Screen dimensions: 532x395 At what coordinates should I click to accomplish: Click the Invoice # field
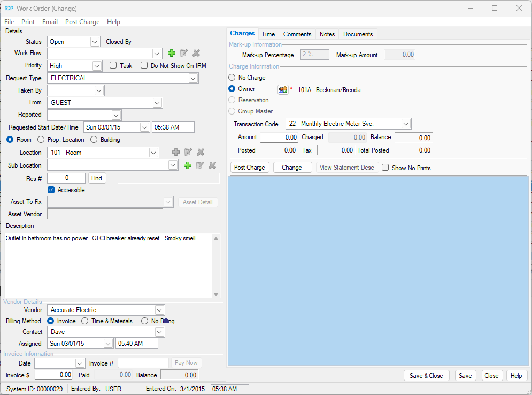[143, 363]
